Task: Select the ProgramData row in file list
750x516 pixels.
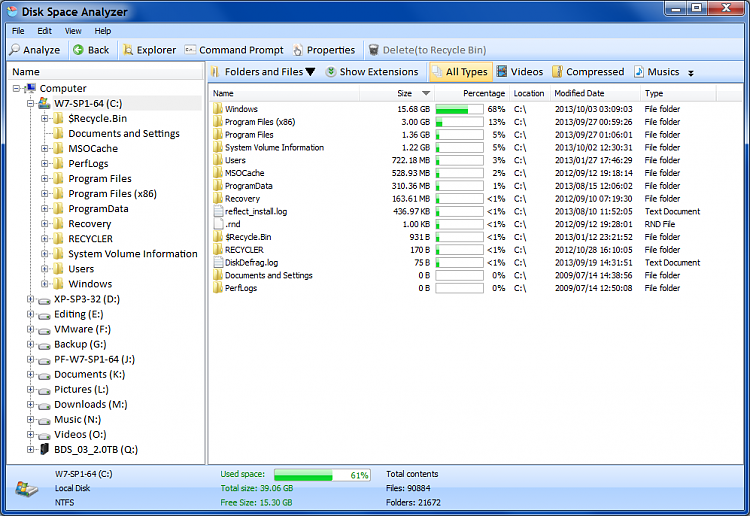Action: 462,186
